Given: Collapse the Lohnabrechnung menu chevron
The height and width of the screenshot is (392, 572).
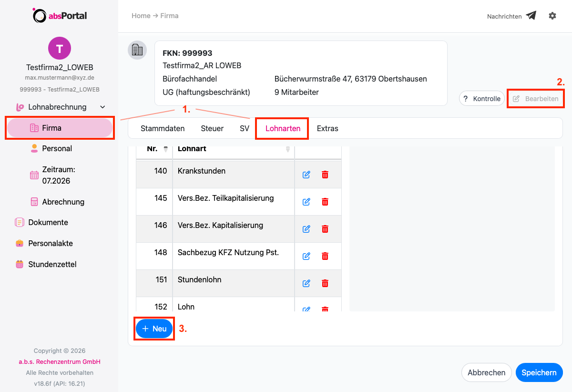Looking at the screenshot, I should [x=102, y=107].
